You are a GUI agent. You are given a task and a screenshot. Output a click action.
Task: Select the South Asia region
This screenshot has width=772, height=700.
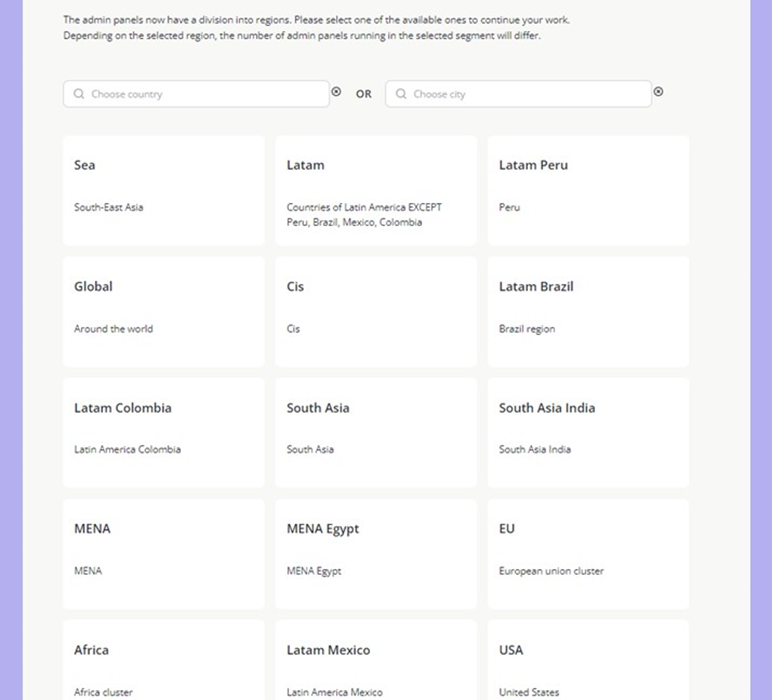(x=376, y=432)
